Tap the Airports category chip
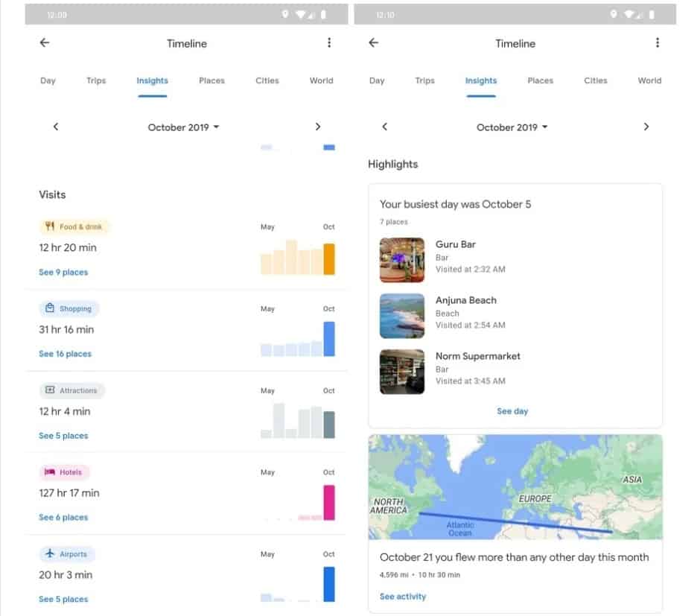 (x=67, y=554)
